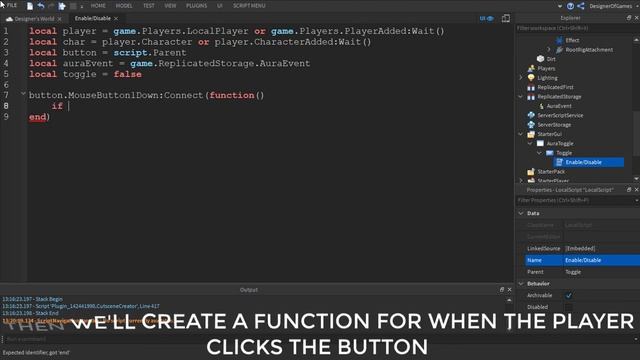Click the Filter Properties search field
The image size is (640, 360).
574,200
